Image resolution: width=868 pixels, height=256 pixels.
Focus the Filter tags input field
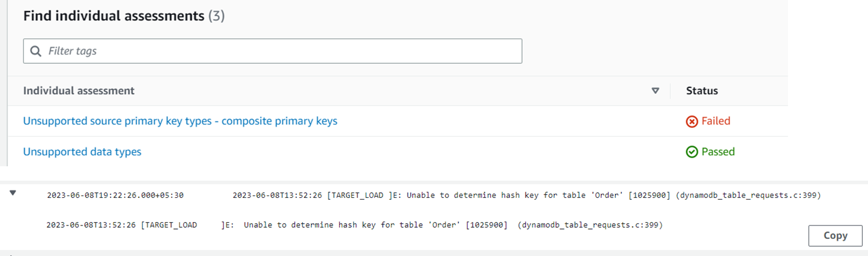pos(282,51)
